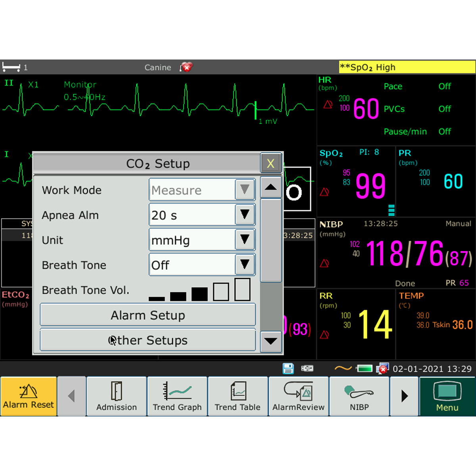The height and width of the screenshot is (476, 476).
Task: Click the RR alarm-off triangle icon
Action: point(324,334)
